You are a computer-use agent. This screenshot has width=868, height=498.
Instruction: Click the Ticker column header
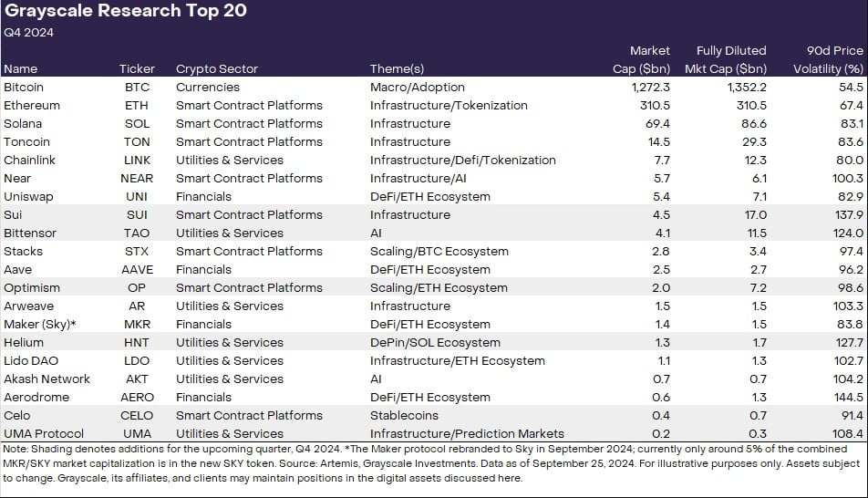click(137, 68)
